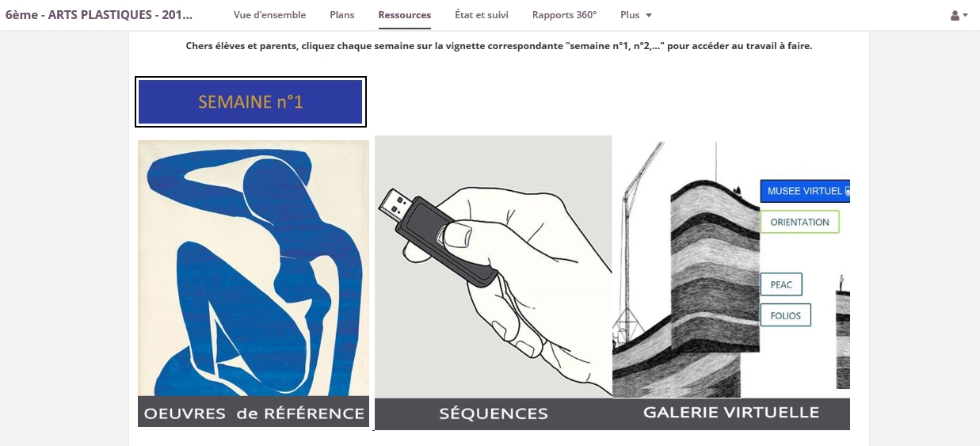
Task: Open the MUSEE VIRTUEL button
Action: [x=805, y=191]
